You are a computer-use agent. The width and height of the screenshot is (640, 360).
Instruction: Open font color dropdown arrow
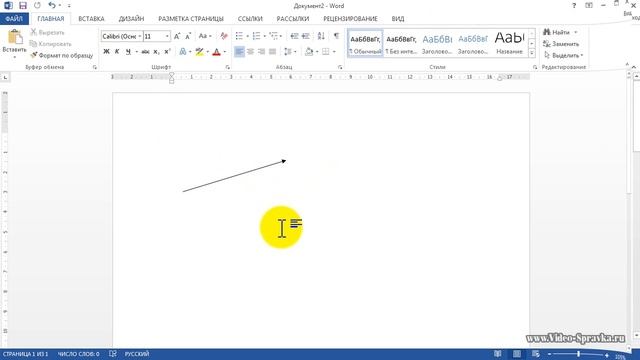225,52
